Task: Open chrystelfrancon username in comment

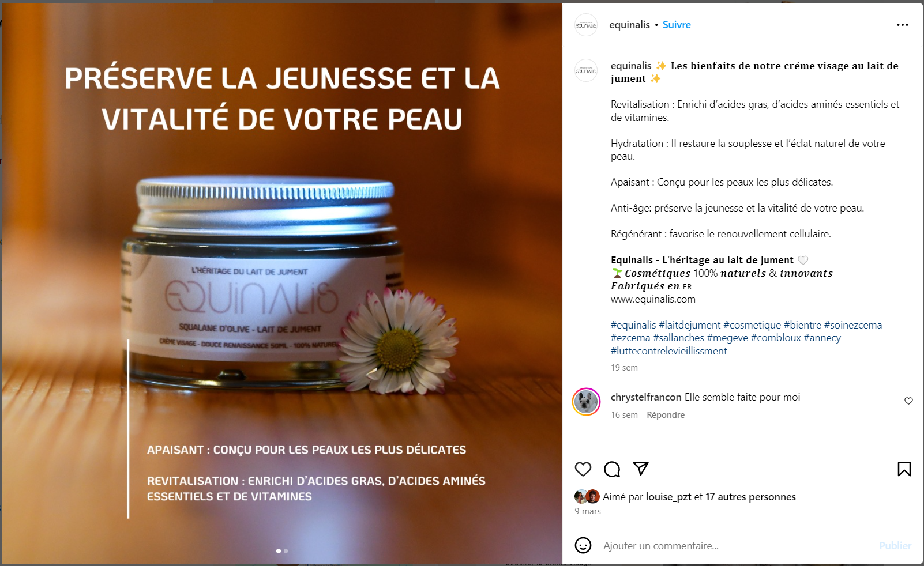Action: (x=646, y=397)
